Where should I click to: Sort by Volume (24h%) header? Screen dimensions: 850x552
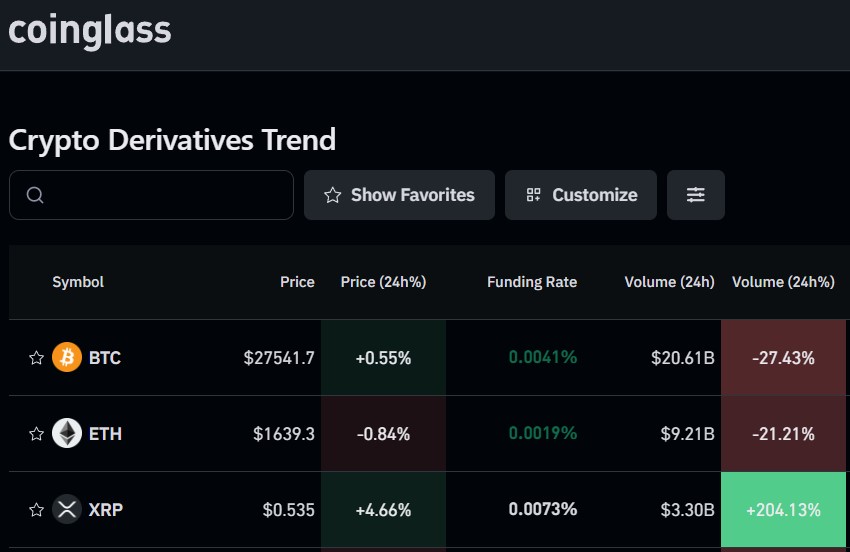[x=783, y=282]
